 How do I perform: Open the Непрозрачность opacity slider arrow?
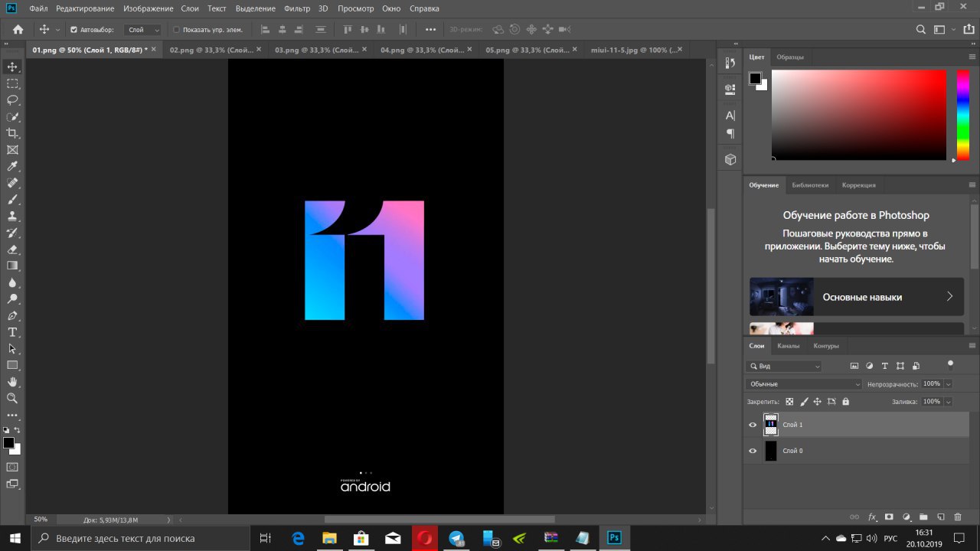pyautogui.click(x=949, y=383)
